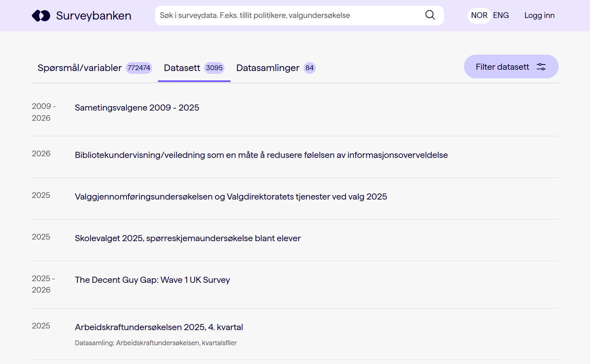Click the 772474 count badge
This screenshot has height=364, width=590.
coord(139,68)
